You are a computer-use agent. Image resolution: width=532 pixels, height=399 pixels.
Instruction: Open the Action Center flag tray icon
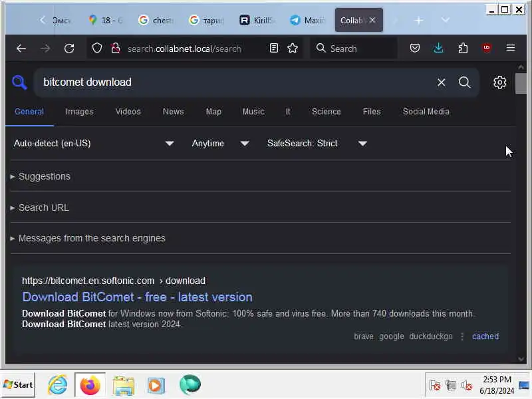pos(435,386)
